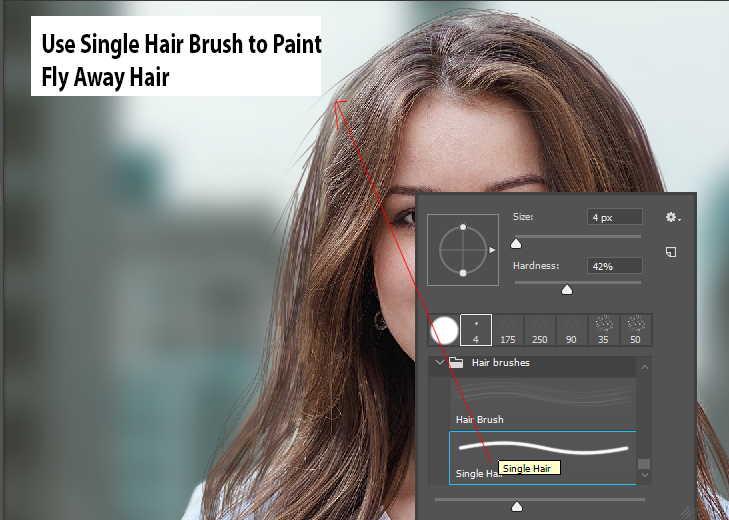Collapse the Hair brushes folder chevron

click(x=439, y=362)
